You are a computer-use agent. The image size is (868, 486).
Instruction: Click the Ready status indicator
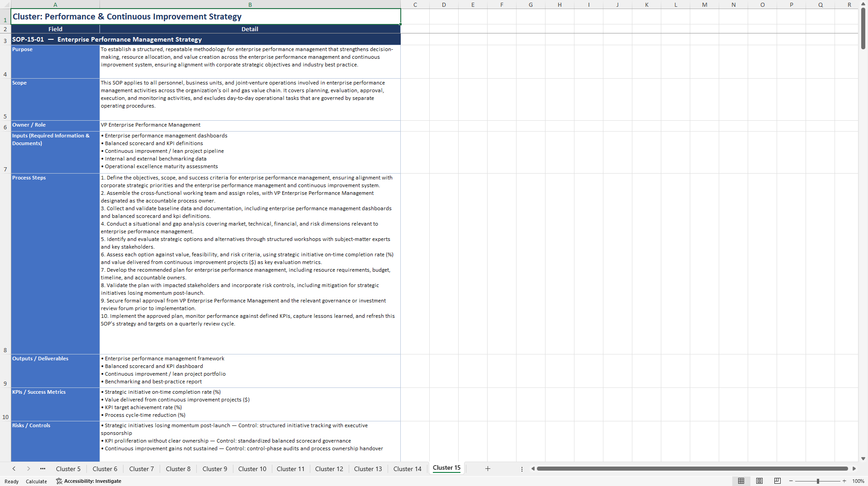point(12,481)
